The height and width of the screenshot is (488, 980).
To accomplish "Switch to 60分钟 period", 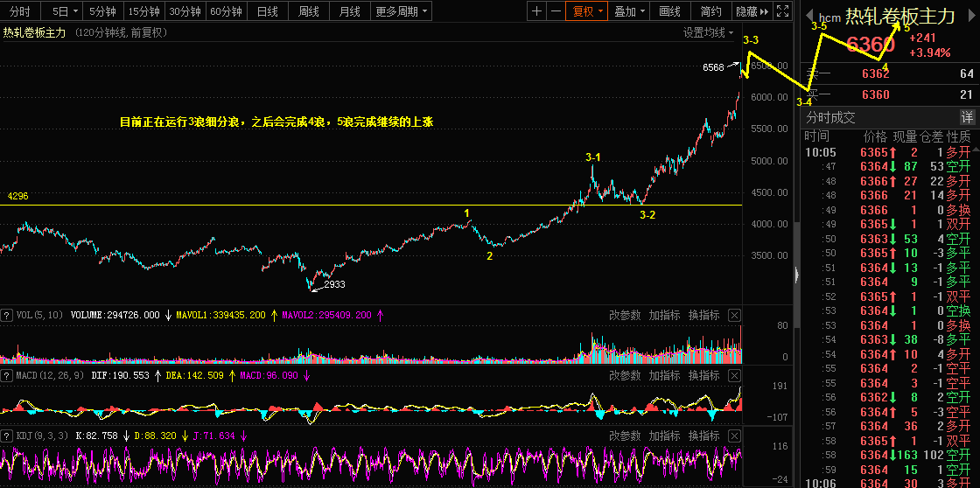I will pos(227,10).
